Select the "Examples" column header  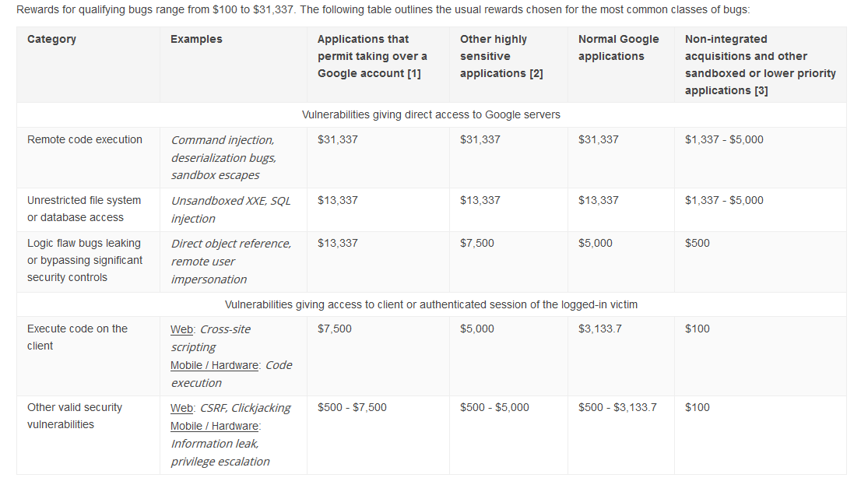[x=196, y=39]
